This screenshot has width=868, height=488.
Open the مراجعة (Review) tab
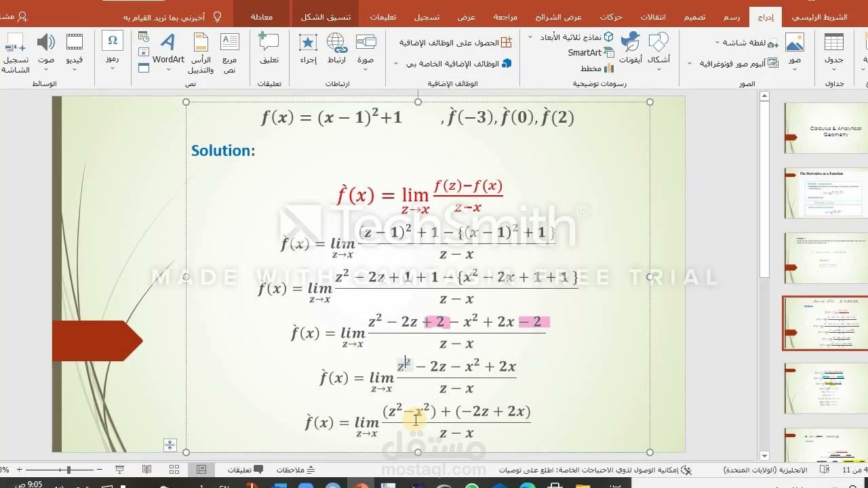[x=505, y=17]
